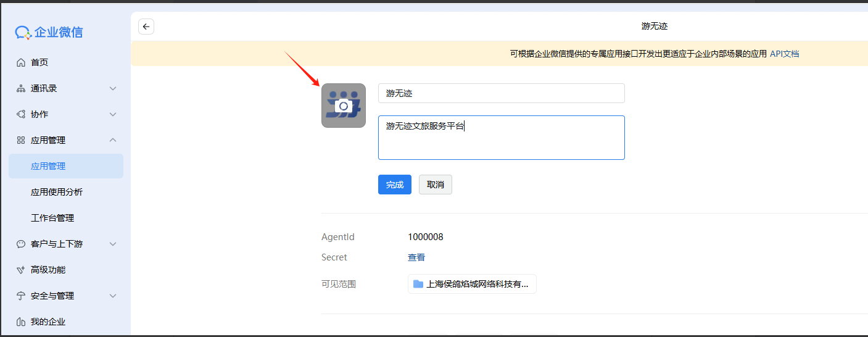Screen dimensions: 868x337
Task: Click the 通讯录 contacts icon
Action: tap(21, 88)
